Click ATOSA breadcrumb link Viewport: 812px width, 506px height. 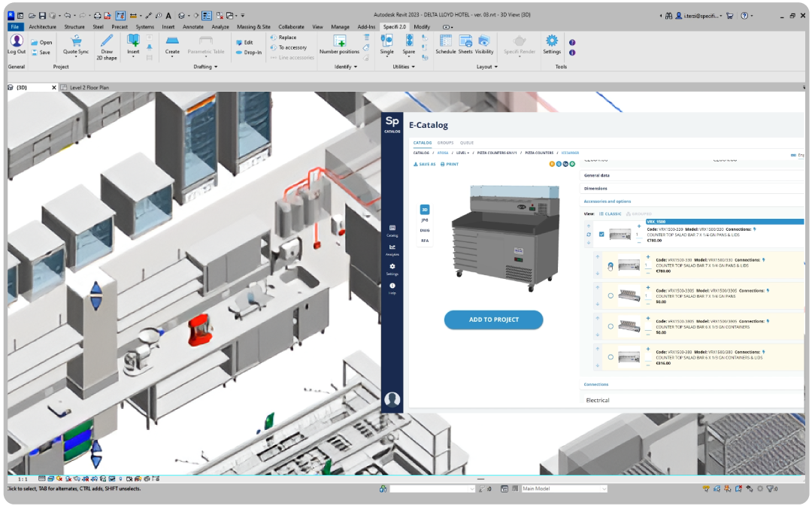(443, 153)
